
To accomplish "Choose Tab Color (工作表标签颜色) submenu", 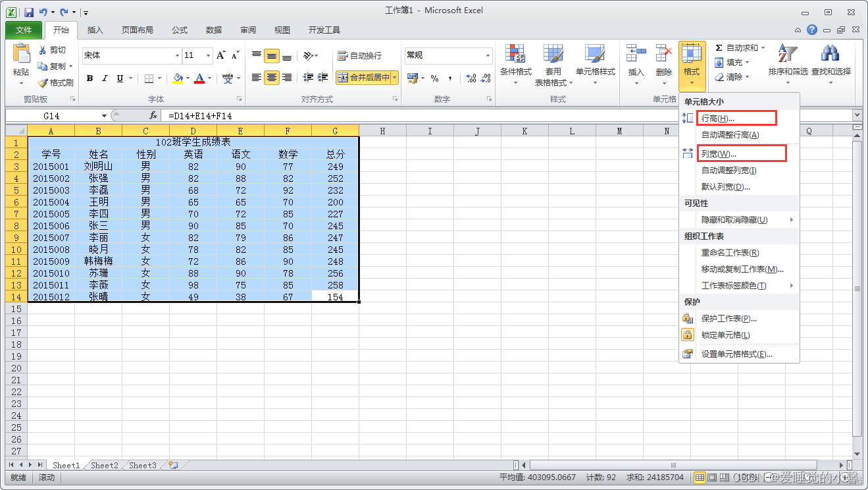I will coord(739,286).
